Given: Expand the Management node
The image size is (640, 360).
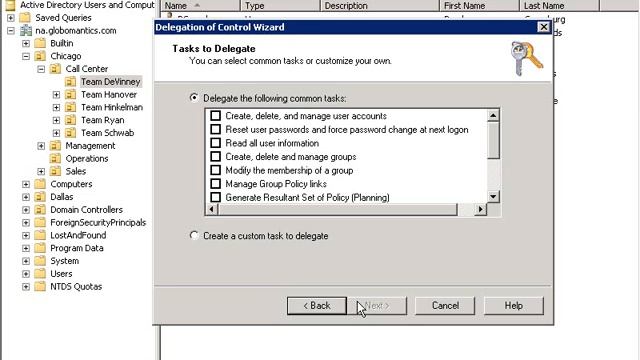Looking at the screenshot, I should (41, 146).
